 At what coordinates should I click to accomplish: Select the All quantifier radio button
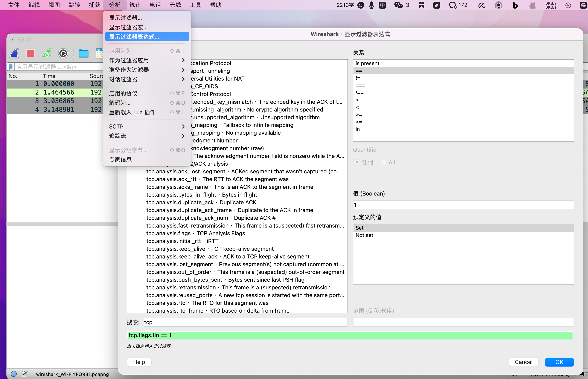pos(383,162)
